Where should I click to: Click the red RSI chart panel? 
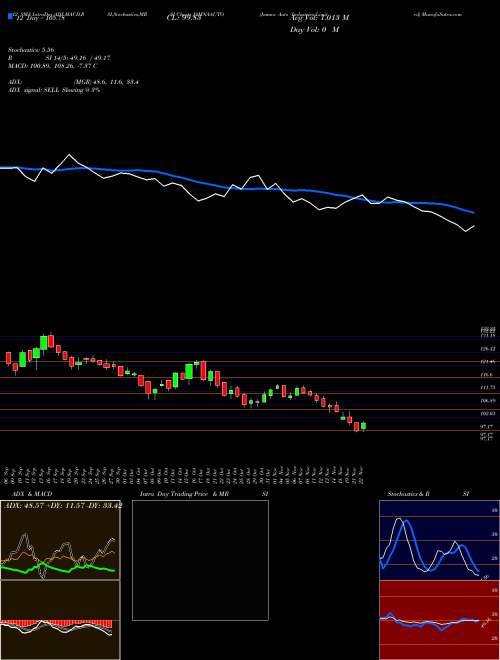tap(439, 620)
